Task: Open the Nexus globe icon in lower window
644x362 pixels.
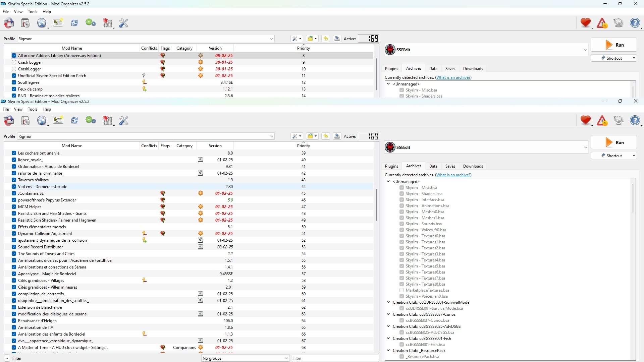Action: click(42, 121)
